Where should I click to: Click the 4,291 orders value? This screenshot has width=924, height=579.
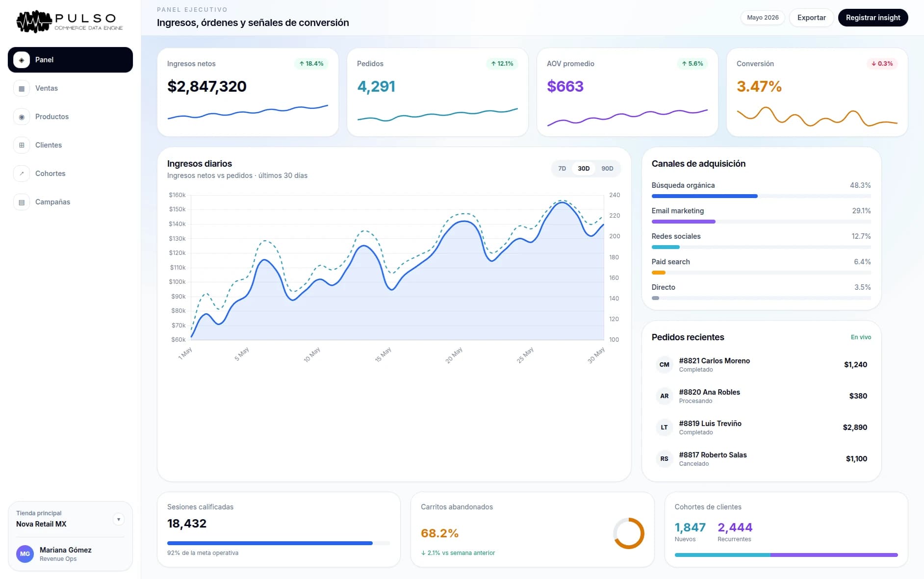coord(376,86)
